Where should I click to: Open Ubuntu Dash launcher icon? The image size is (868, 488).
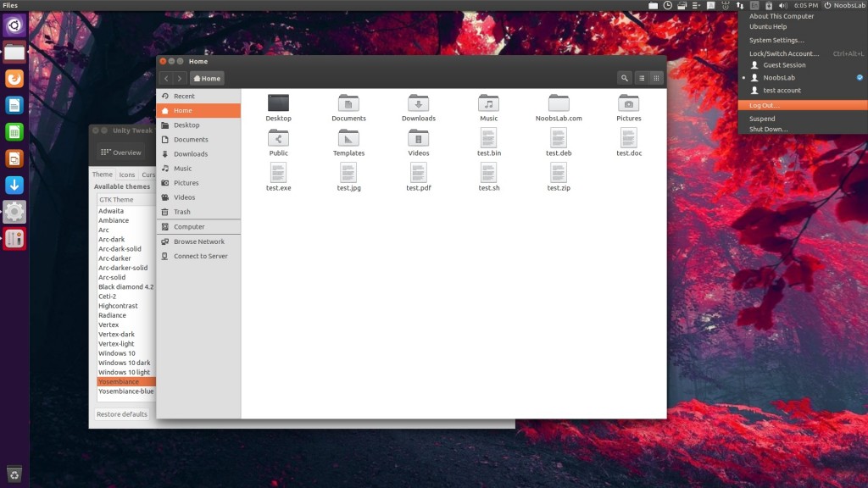pos(14,25)
